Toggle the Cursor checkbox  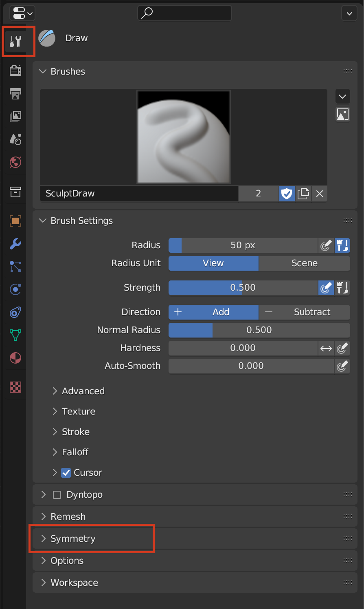click(x=66, y=472)
